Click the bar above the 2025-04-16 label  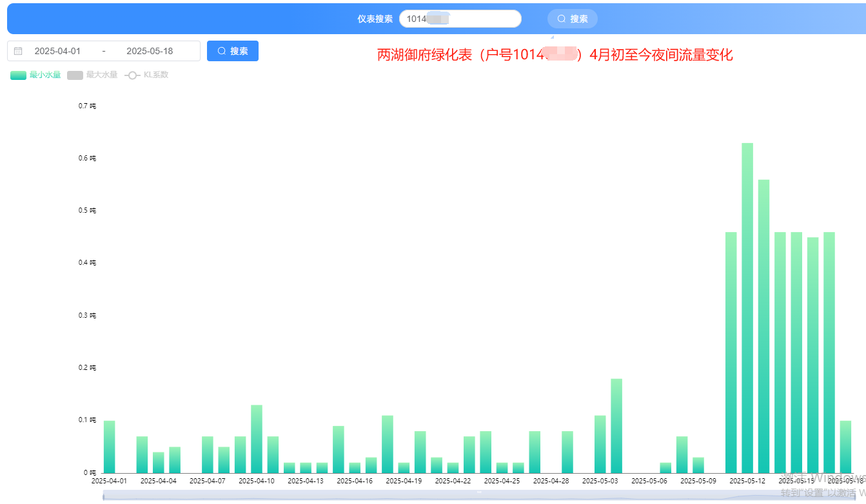click(x=355, y=468)
